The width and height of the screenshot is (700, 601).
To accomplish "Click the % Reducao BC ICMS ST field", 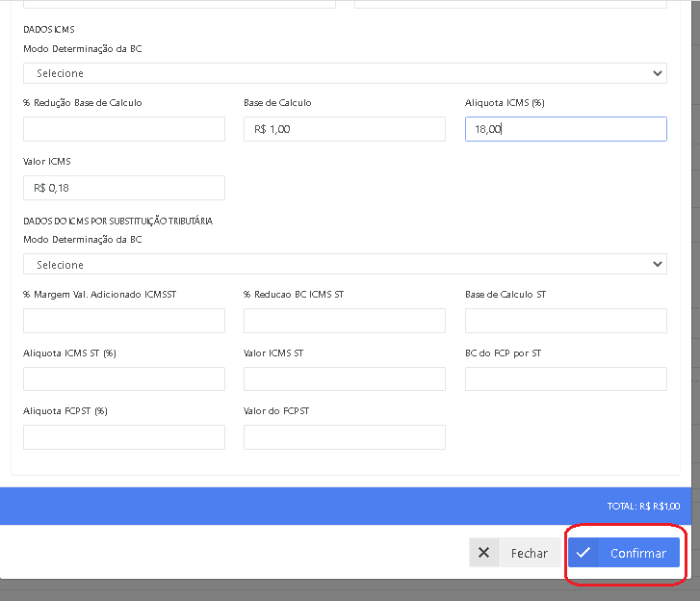I will pos(344,321).
